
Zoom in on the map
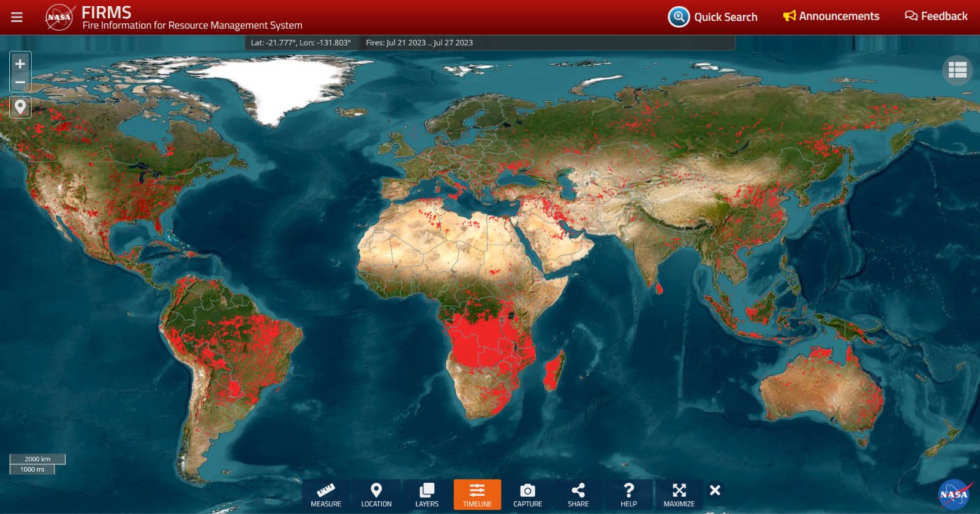point(20,64)
